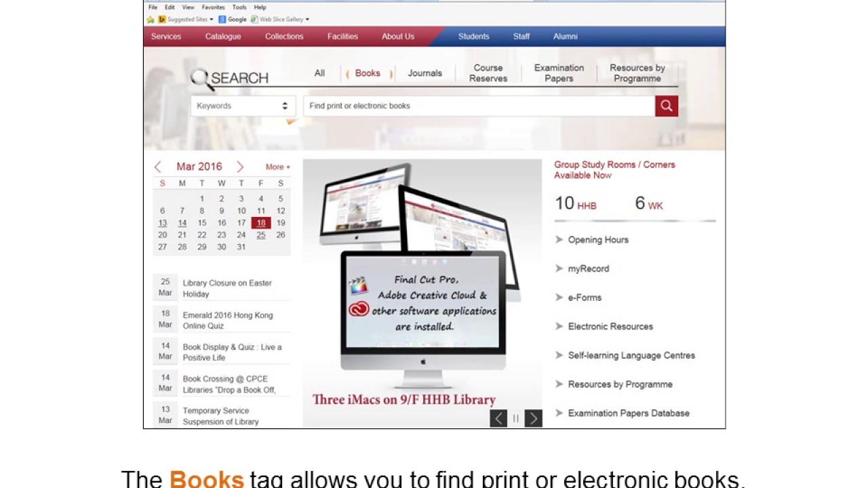868x488 pixels.
Task: Select the Journals search tab
Action: 425,73
